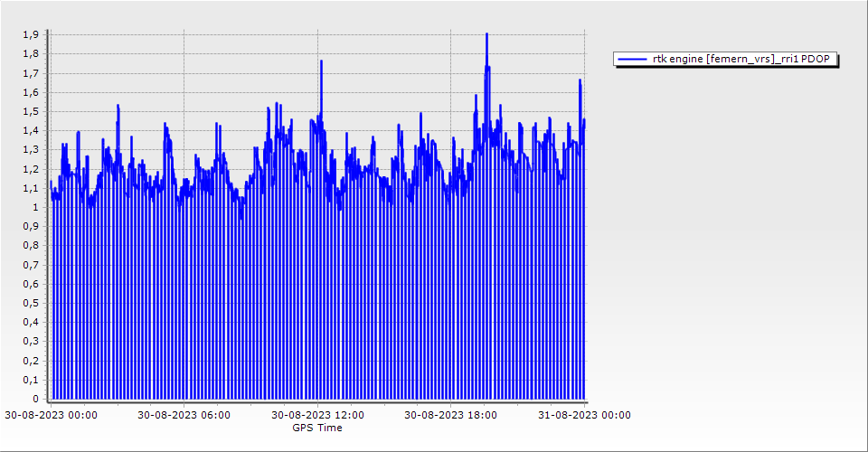
Task: Select the 30-08-2023 12:00 time axis label
Action: coord(317,415)
